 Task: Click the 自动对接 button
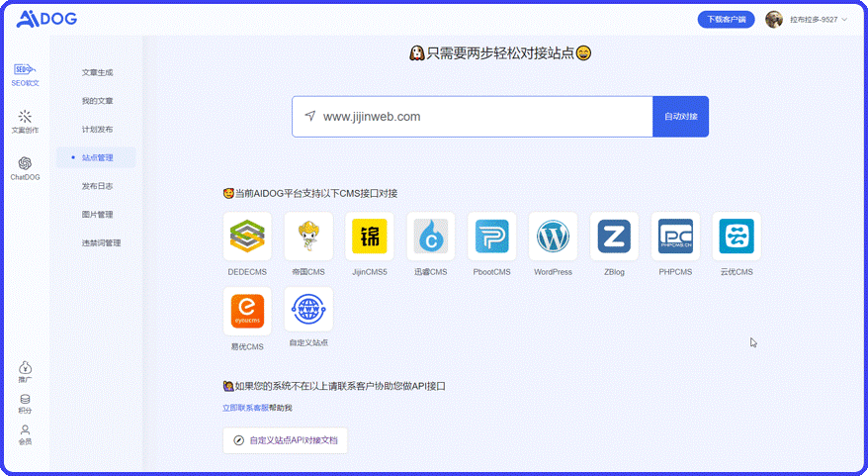(x=680, y=117)
